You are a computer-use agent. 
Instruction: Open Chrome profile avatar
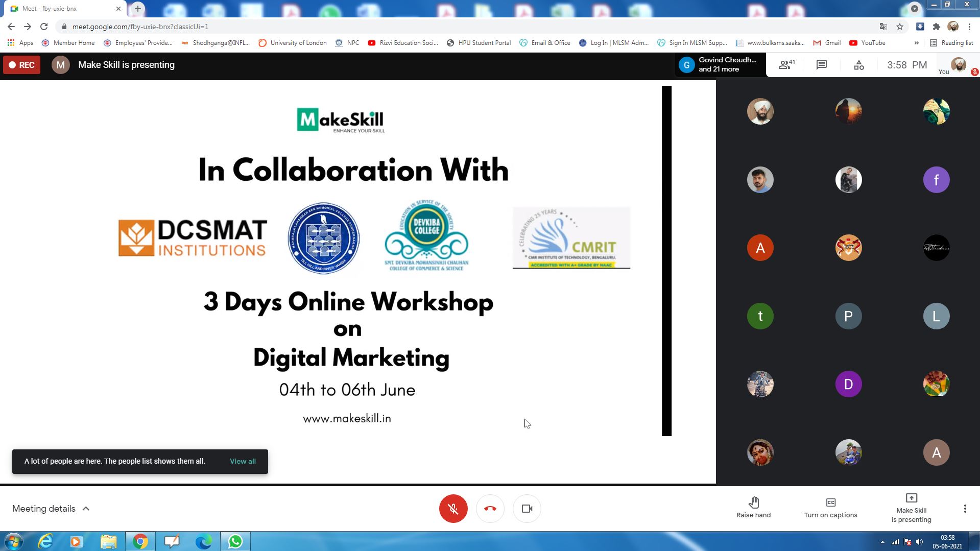click(x=953, y=27)
